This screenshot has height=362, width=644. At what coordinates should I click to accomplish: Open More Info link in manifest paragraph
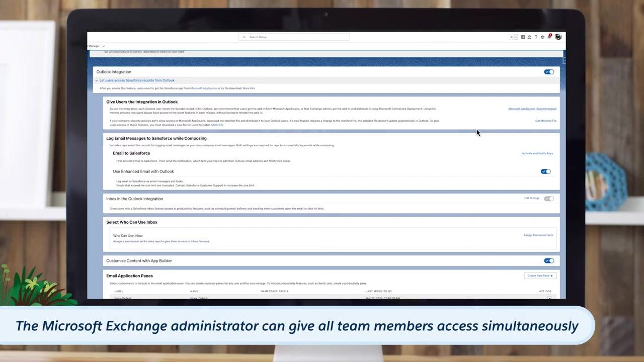pos(217,125)
